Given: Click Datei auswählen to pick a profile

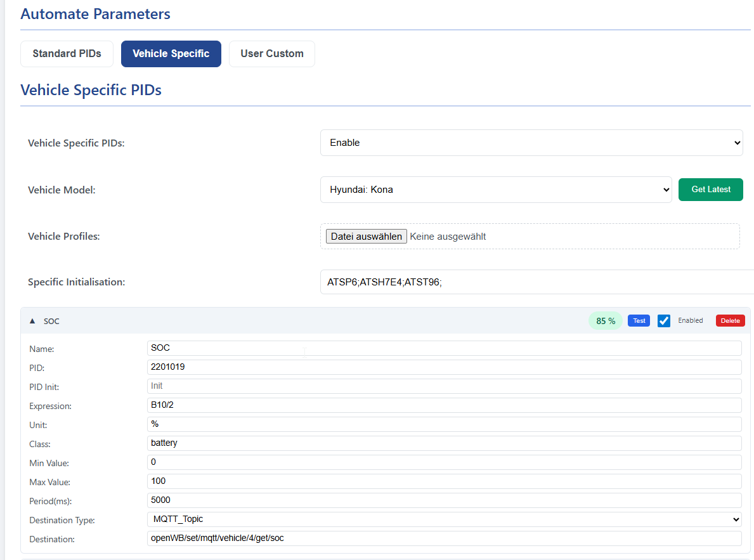Looking at the screenshot, I should [367, 235].
